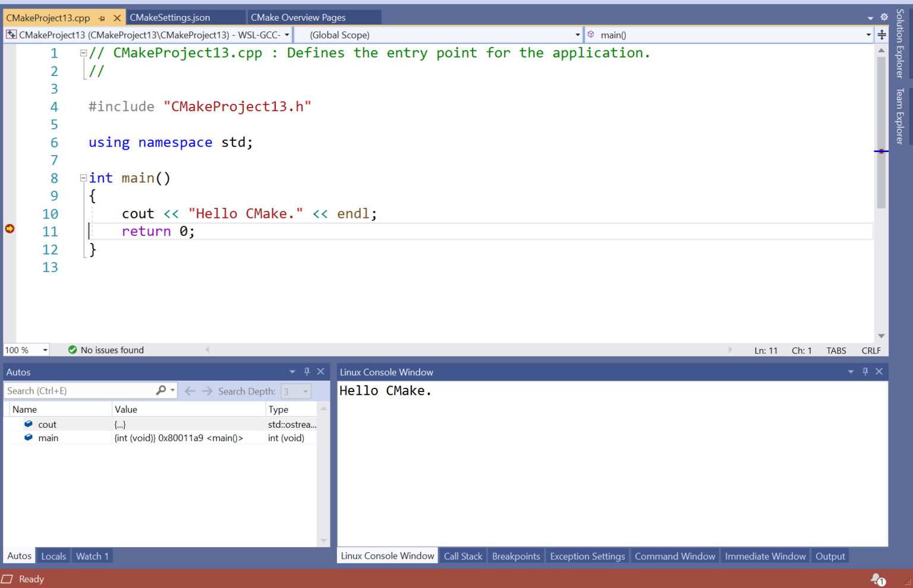Click the navigate backward arrow in Autos toolbar

click(x=190, y=391)
